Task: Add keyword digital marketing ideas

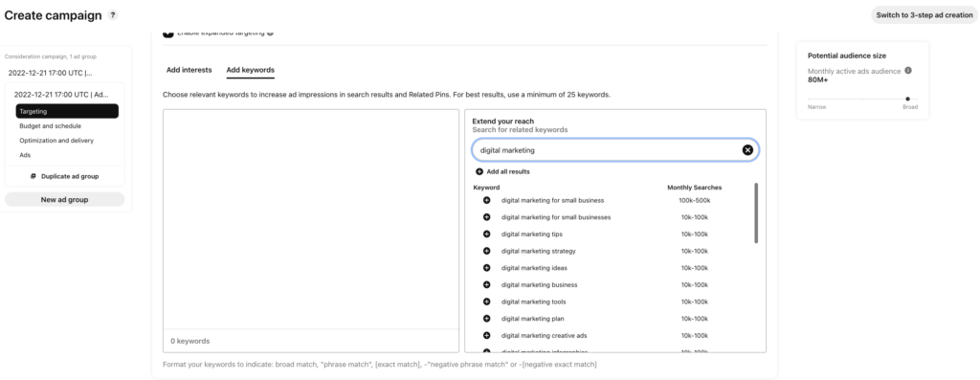Action: tap(486, 267)
